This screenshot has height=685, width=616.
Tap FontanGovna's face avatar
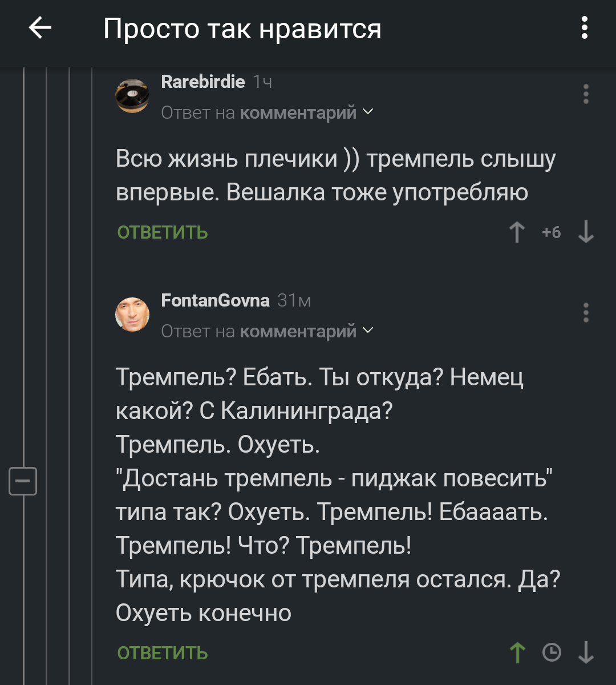click(132, 315)
